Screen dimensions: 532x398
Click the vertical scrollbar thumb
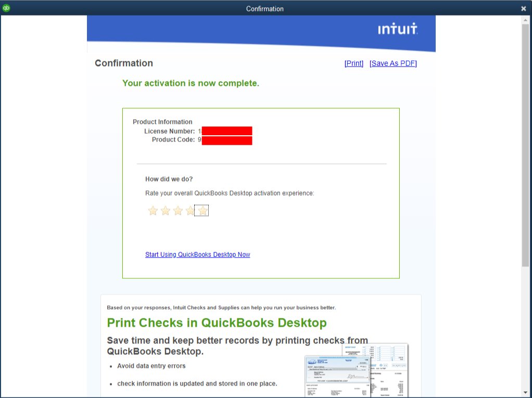point(525,145)
